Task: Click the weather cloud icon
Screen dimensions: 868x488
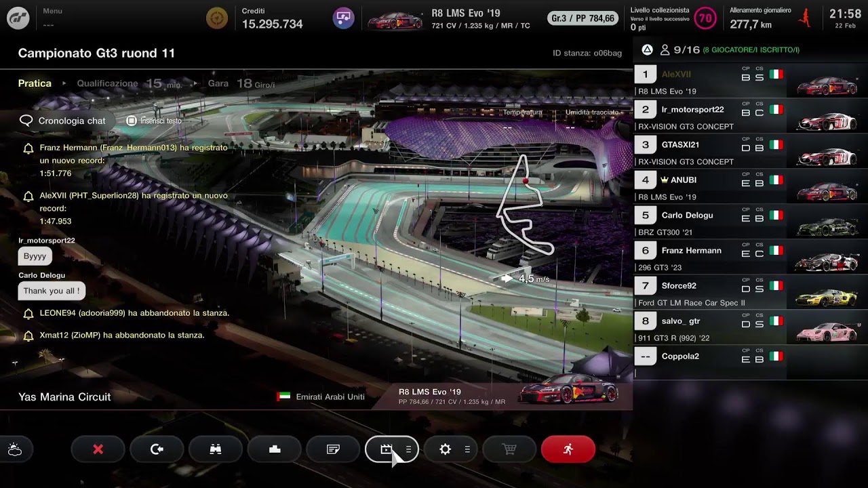Action: [x=15, y=449]
